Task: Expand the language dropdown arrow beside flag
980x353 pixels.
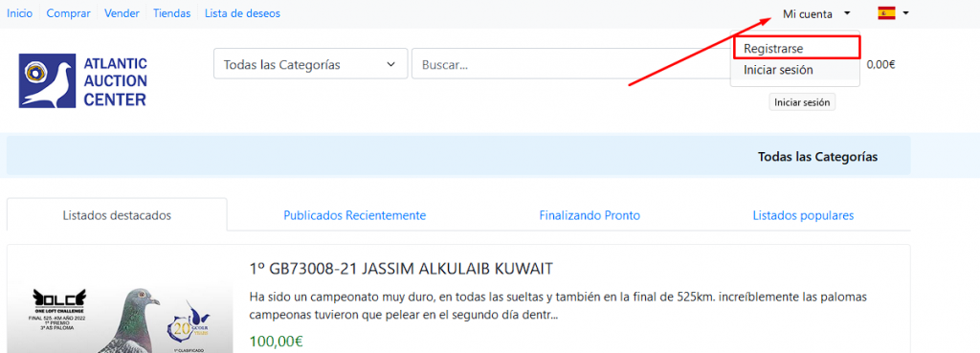Action: tap(905, 13)
